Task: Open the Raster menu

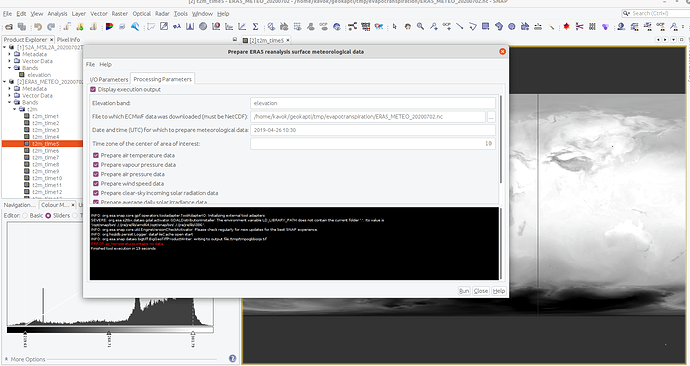Action: [120, 14]
